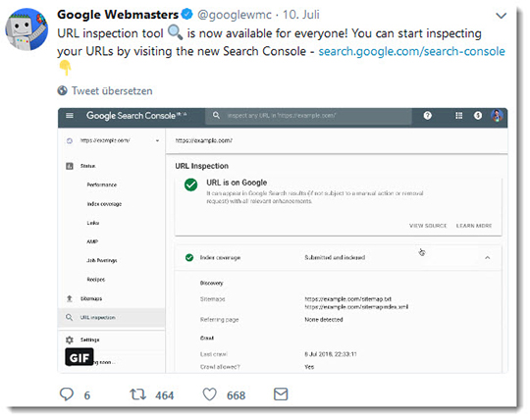Image resolution: width=530 pixels, height=420 pixels.
Task: Click the search.google.com/search-console link
Action: [x=411, y=51]
